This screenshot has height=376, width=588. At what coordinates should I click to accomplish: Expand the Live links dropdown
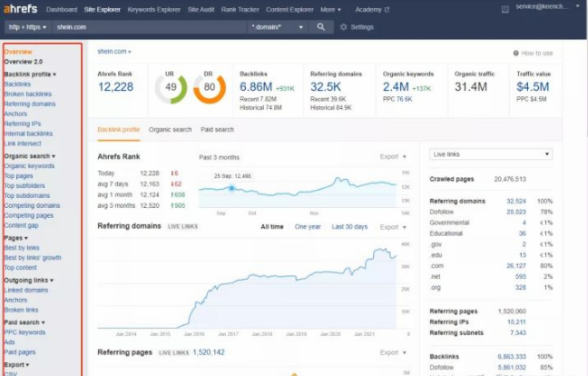(491, 154)
